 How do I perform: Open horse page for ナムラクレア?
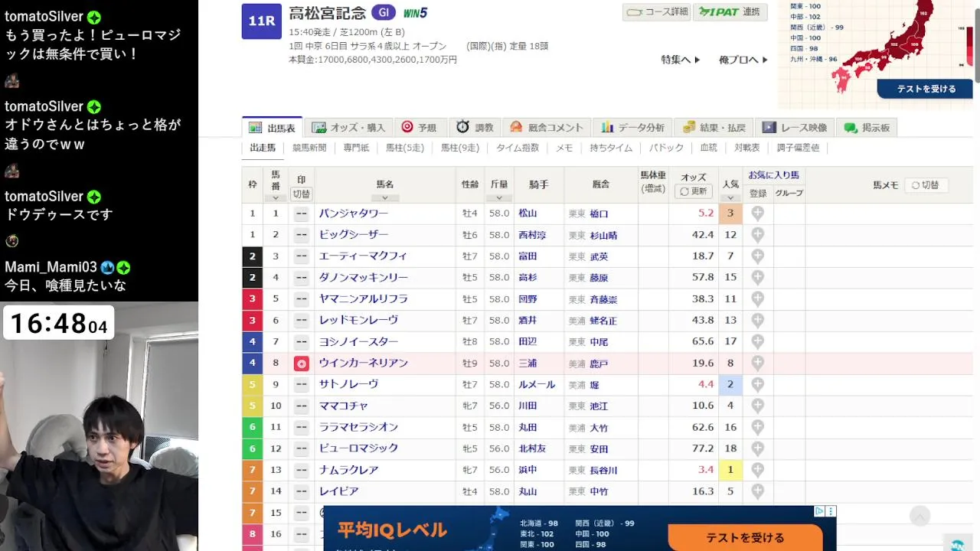tap(348, 470)
